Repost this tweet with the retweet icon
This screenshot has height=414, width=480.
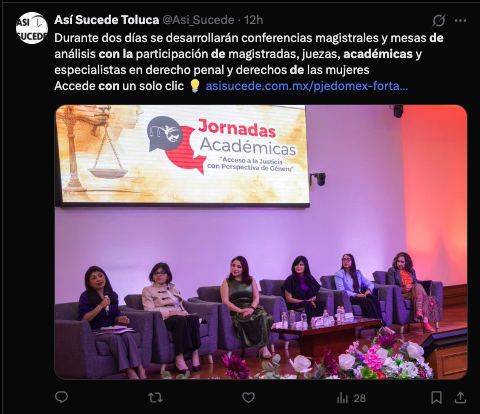tap(155, 397)
